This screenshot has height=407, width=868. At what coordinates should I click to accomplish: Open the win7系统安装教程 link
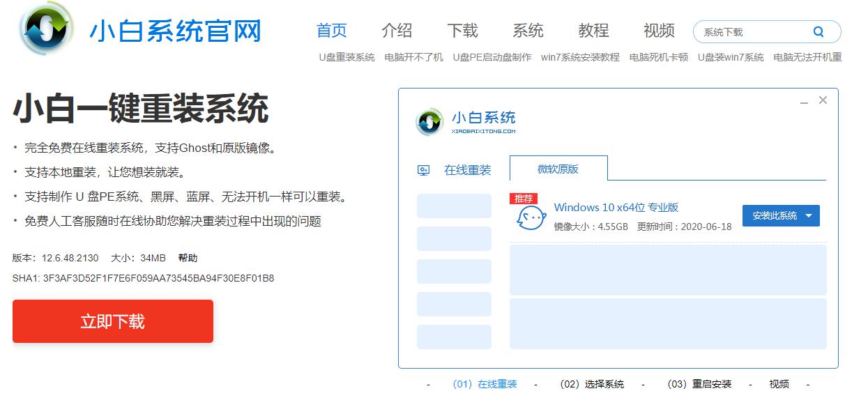coord(579,57)
